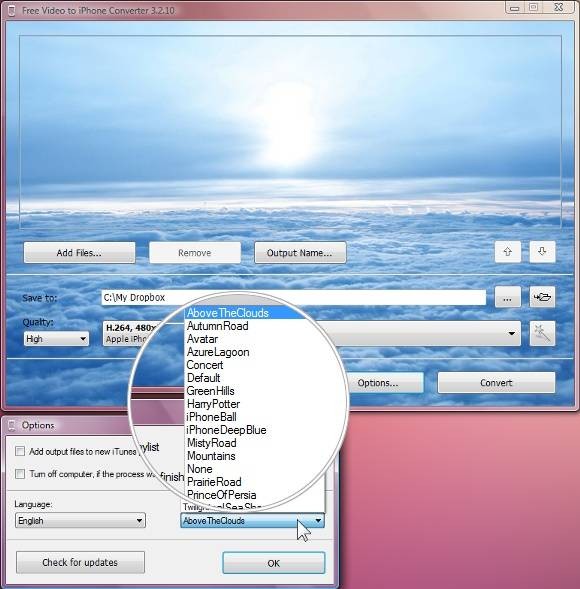Pick the PrairieRoad theme

[x=214, y=482]
